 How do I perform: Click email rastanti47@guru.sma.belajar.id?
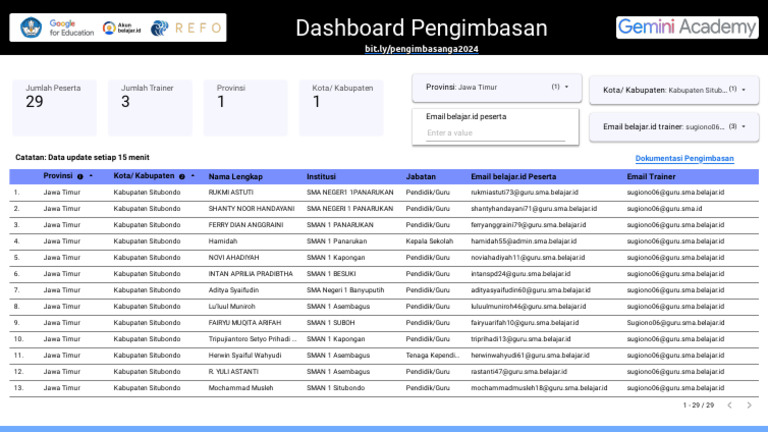(519, 372)
